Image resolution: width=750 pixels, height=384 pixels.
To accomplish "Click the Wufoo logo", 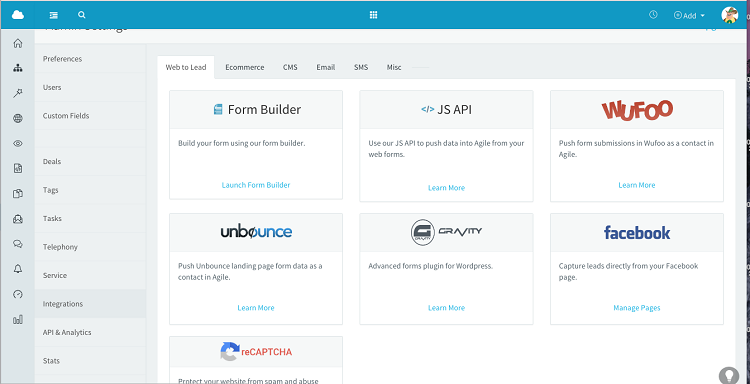I will (637, 110).
